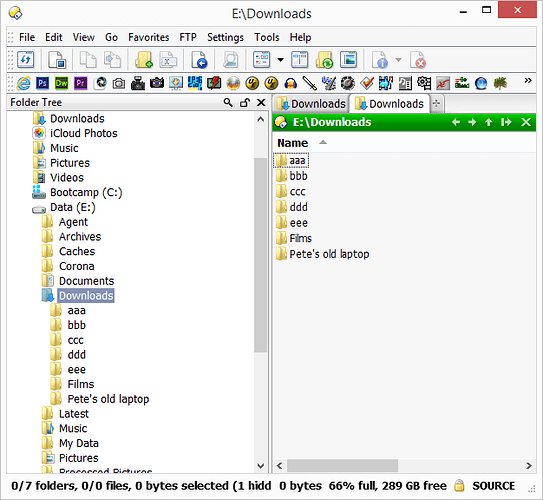
Task: Select the Corona folder in tree
Action: tap(68, 266)
